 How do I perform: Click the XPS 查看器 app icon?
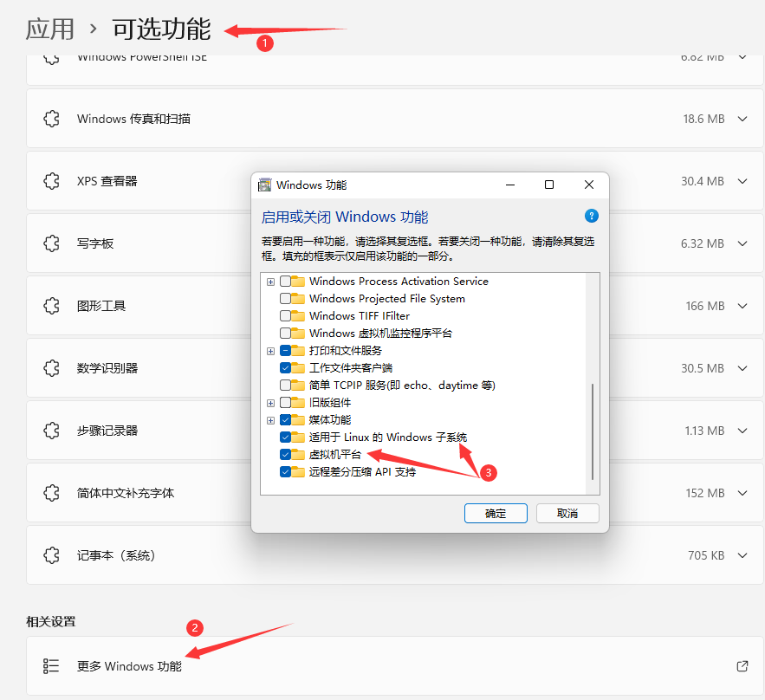[52, 180]
